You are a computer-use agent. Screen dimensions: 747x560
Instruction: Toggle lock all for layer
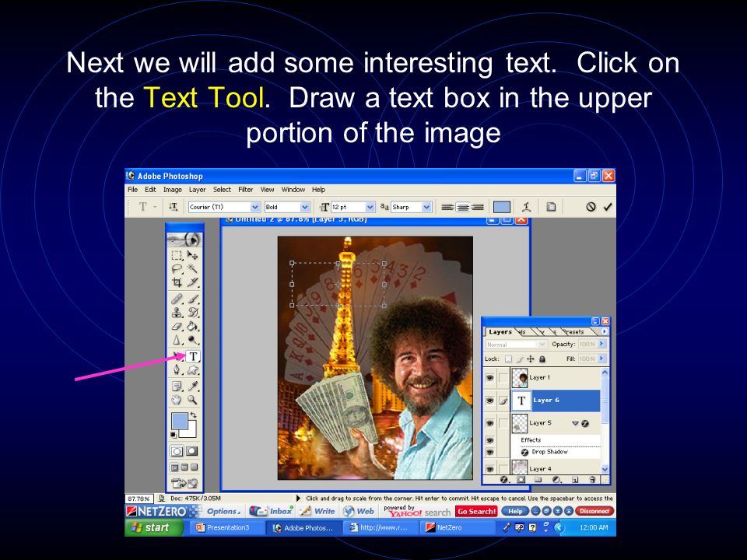tap(542, 359)
